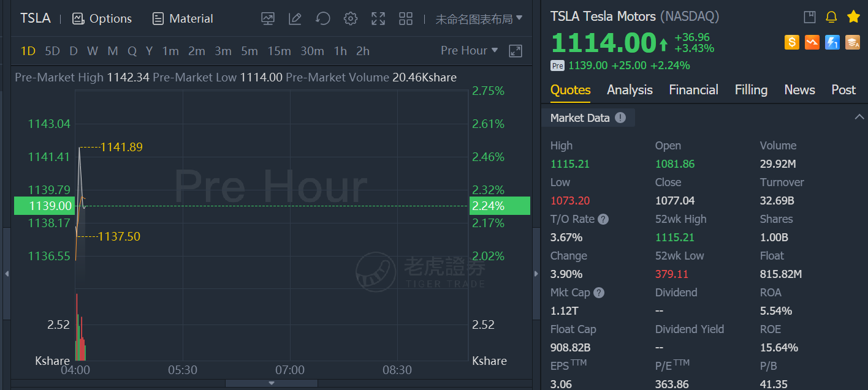
Task: Show info for Market Data exclamation icon
Action: click(620, 118)
